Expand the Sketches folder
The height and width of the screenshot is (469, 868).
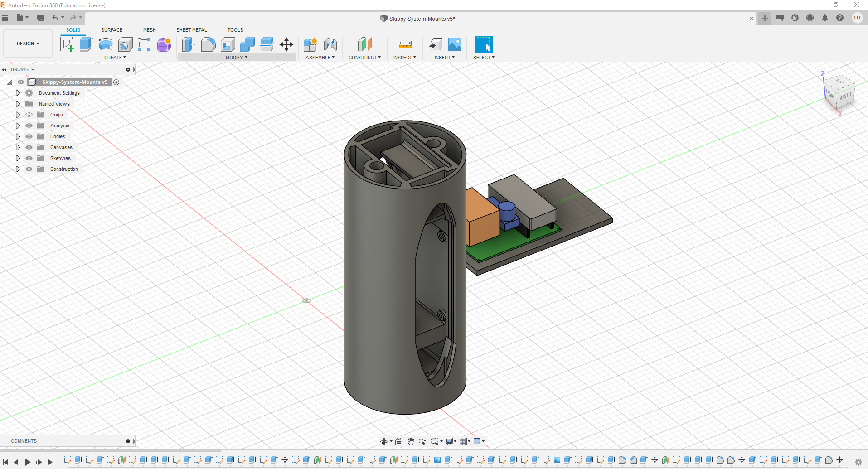point(18,158)
